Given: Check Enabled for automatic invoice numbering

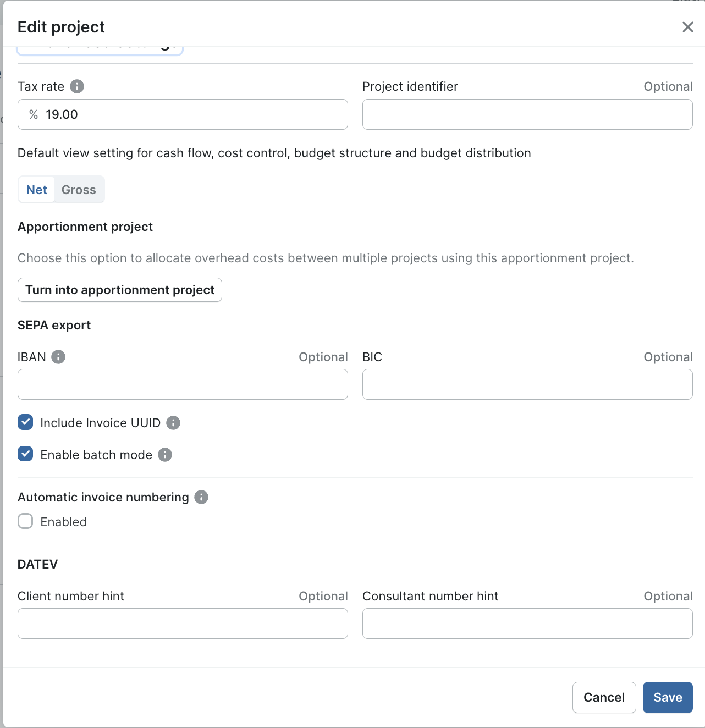Looking at the screenshot, I should [25, 521].
